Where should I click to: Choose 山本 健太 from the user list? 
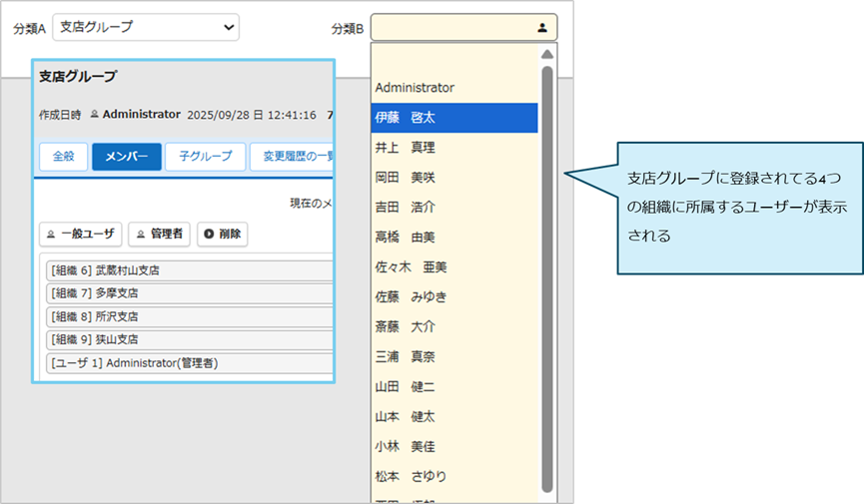click(x=405, y=416)
